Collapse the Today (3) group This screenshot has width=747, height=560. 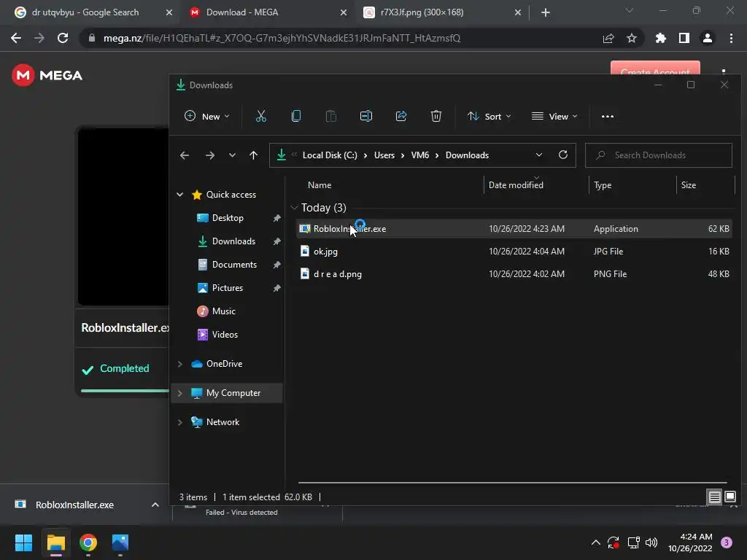coord(294,208)
